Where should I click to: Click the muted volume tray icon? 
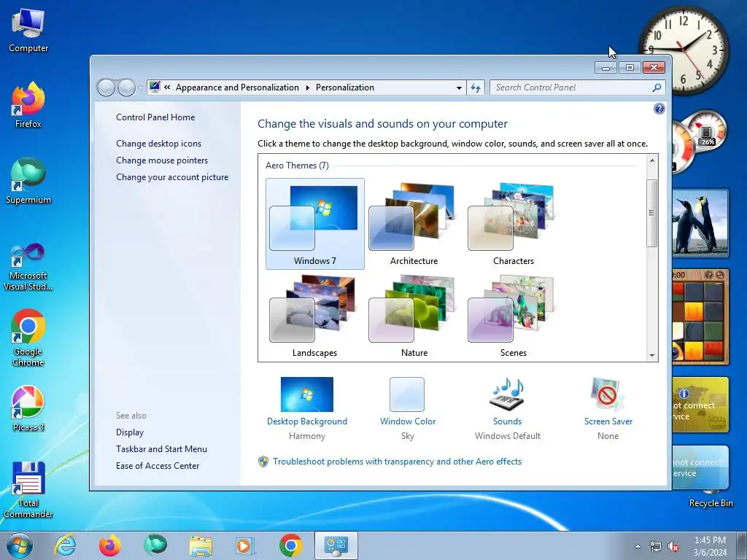point(673,547)
